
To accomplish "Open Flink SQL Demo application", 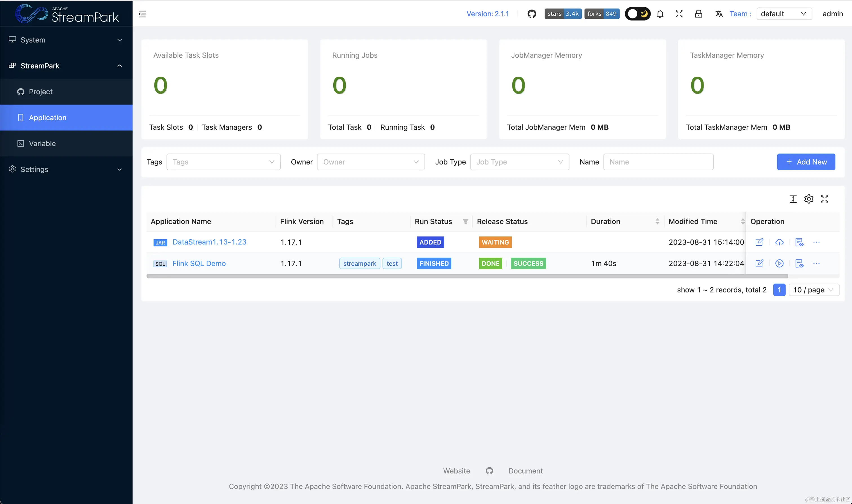I will click(x=199, y=263).
